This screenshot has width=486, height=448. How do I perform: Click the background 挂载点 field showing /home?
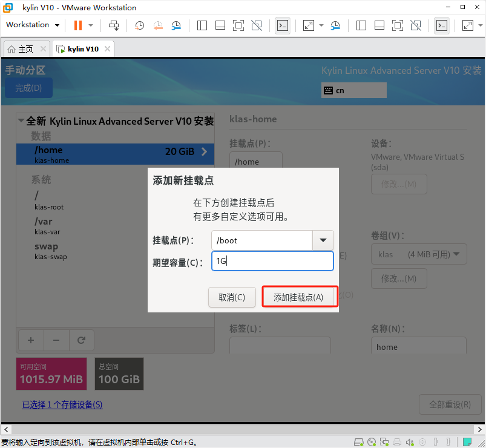[255, 160]
